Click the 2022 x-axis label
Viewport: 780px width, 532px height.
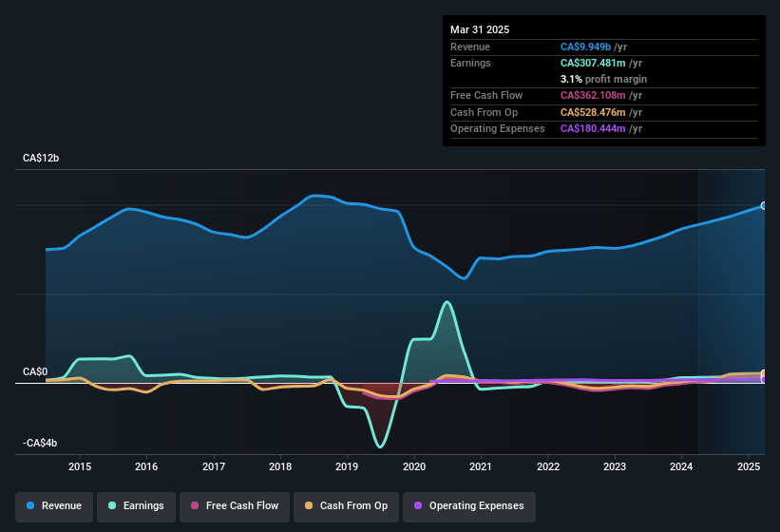pyautogui.click(x=547, y=466)
